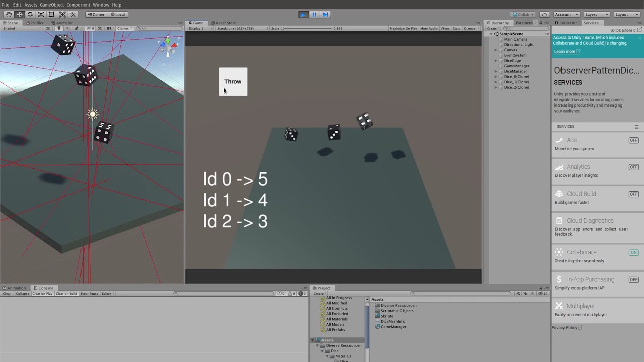Toggle scene effects image icon

pyautogui.click(x=77, y=28)
